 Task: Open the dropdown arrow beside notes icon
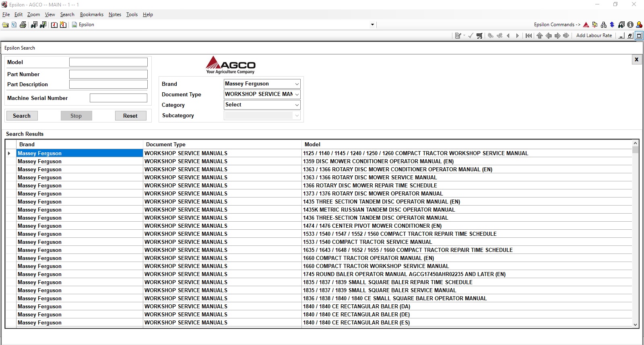click(464, 35)
